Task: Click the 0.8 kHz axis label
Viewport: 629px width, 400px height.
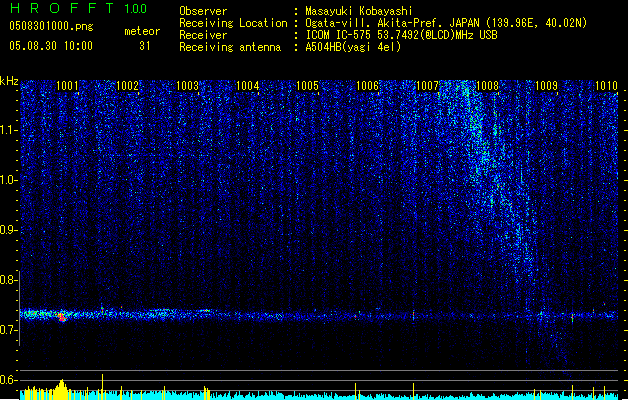Action: point(8,280)
